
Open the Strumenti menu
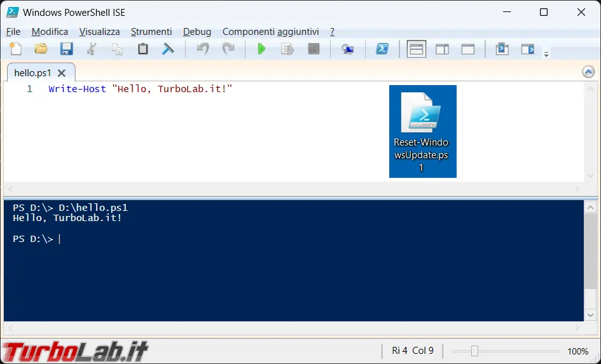[x=151, y=32]
